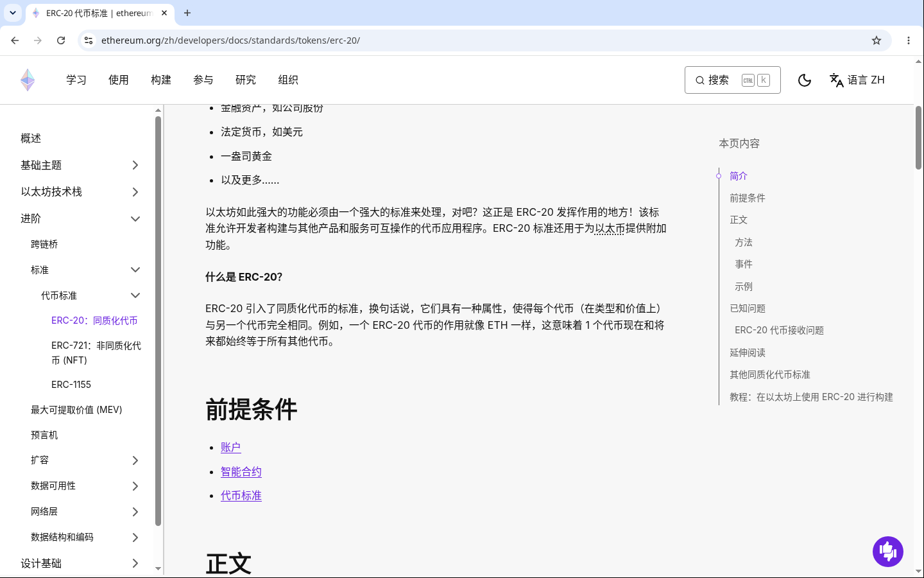This screenshot has width=924, height=578.
Task: Collapse the 代币标准 sidebar section
Action: tap(135, 295)
